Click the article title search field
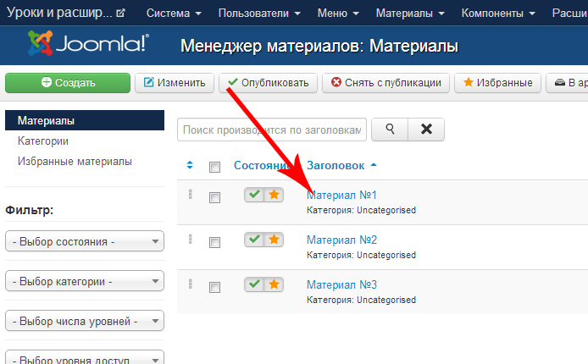 tap(271, 130)
